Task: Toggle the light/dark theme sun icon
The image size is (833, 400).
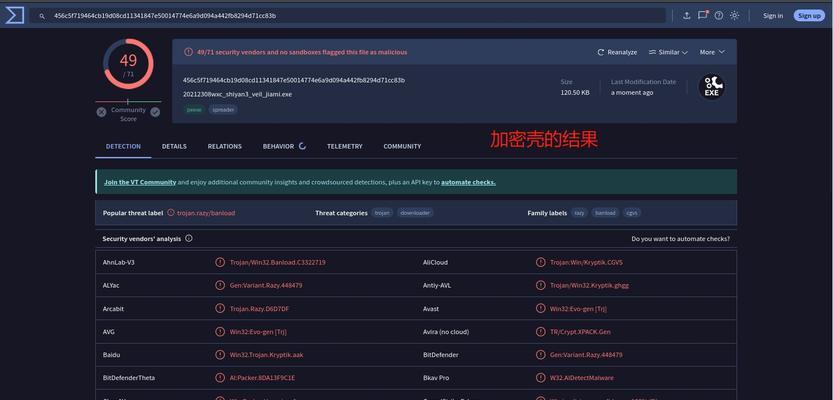Action: pos(734,15)
